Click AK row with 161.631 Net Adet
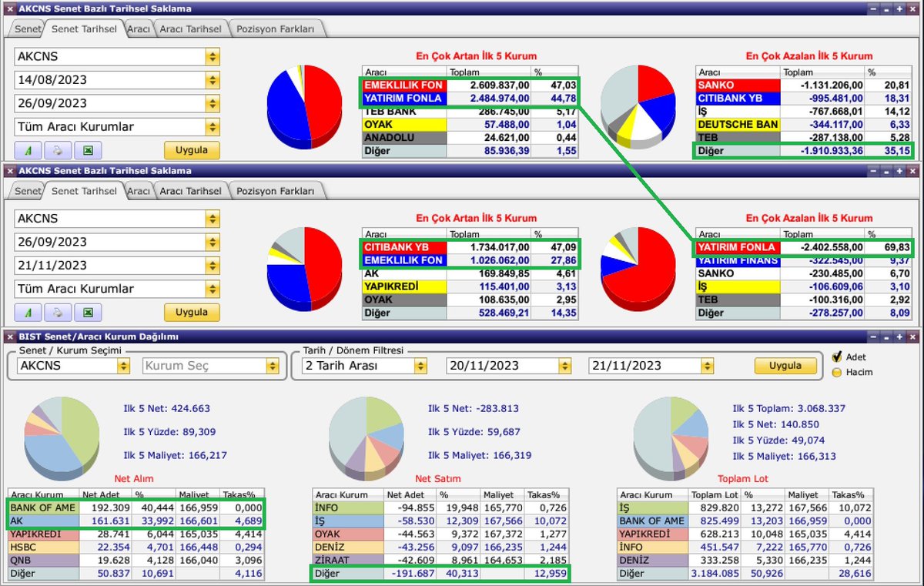 [136, 521]
